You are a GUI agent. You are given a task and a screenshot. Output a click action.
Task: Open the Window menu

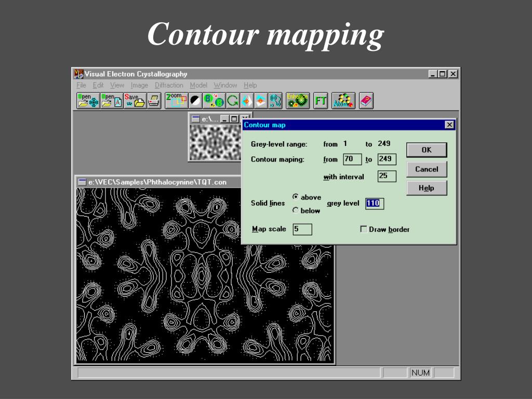coord(225,85)
